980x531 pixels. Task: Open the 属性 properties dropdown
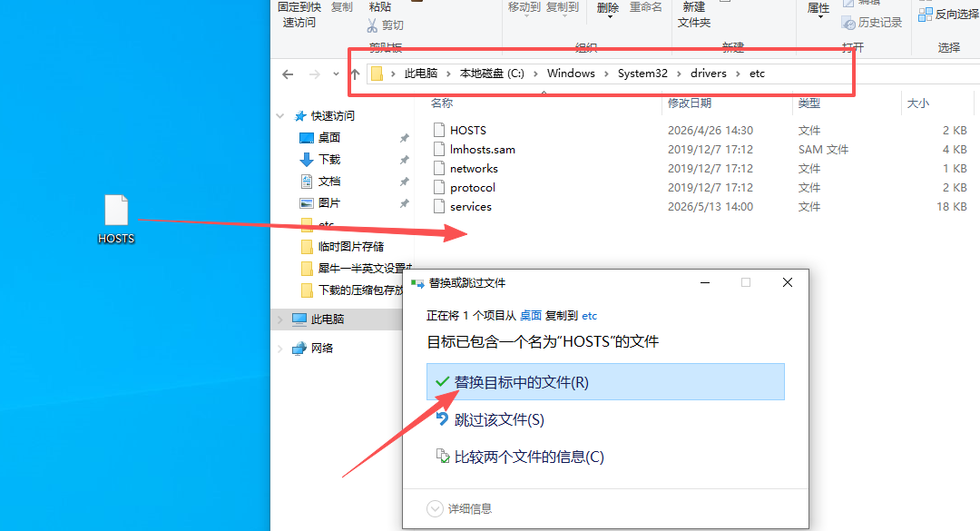818,10
